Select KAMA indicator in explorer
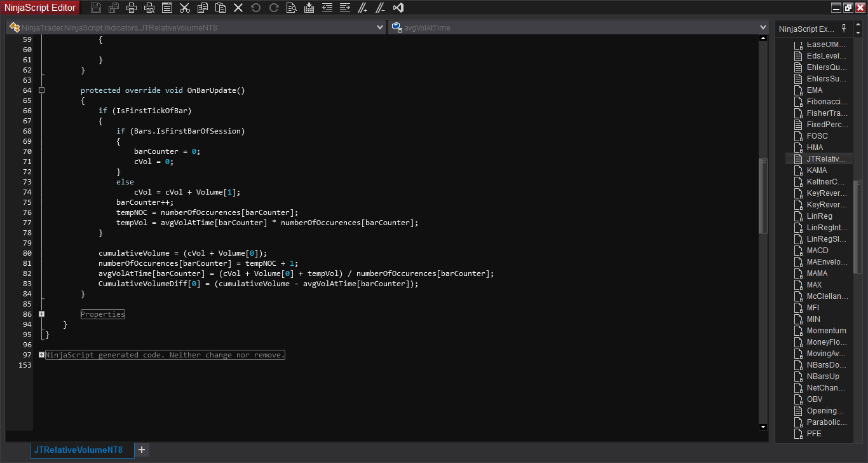868x463 pixels. [x=817, y=170]
